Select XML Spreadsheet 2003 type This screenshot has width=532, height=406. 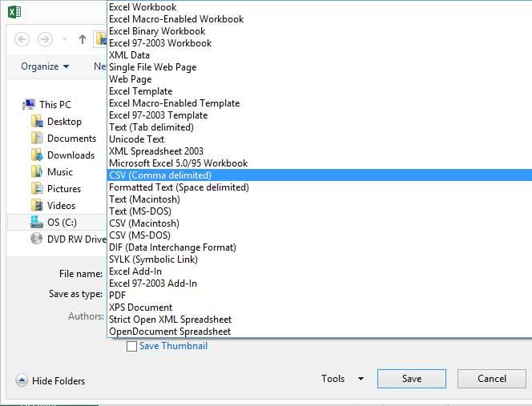pyautogui.click(x=319, y=151)
